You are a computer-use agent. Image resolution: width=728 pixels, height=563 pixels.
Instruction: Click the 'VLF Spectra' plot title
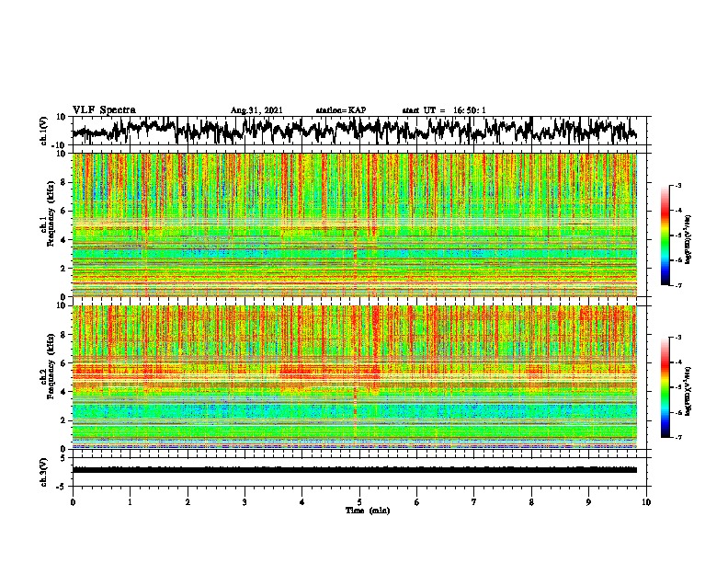click(104, 110)
